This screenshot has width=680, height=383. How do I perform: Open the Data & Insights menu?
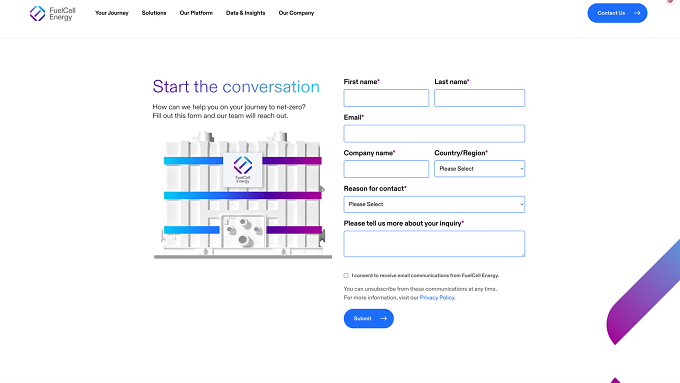[x=245, y=13]
